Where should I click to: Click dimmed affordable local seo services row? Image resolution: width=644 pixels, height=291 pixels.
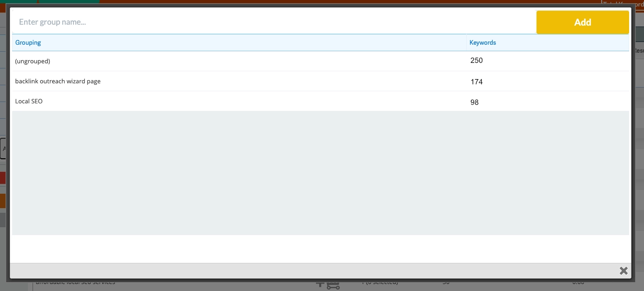[x=75, y=282]
